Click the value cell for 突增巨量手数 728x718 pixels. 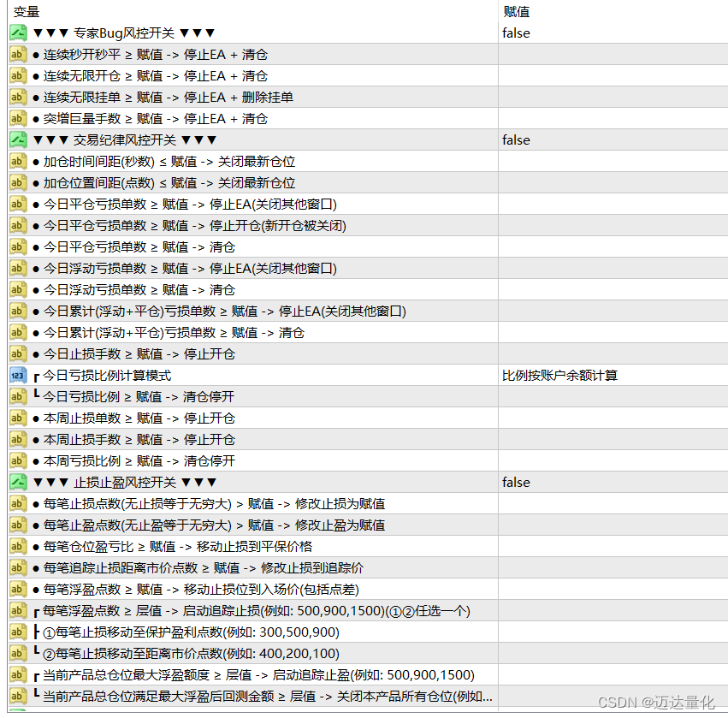click(613, 118)
